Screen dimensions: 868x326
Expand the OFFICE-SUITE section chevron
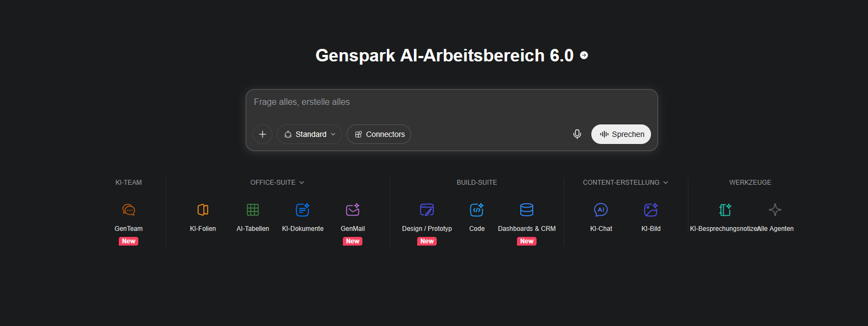[x=302, y=183]
